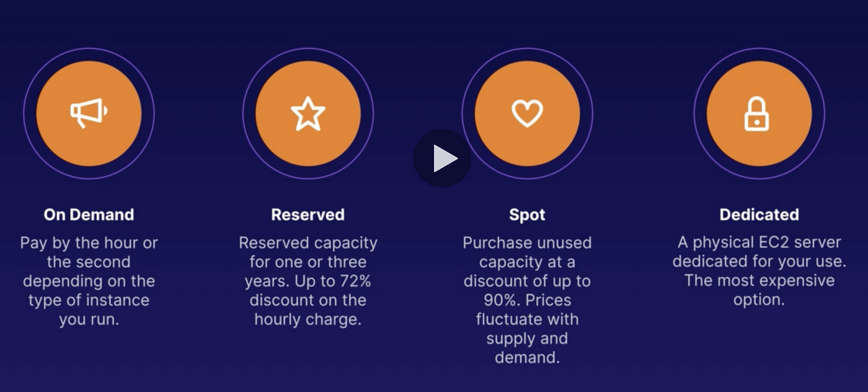The height and width of the screenshot is (392, 868).
Task: Click the 'Pay by the hour' description
Action: click(89, 281)
